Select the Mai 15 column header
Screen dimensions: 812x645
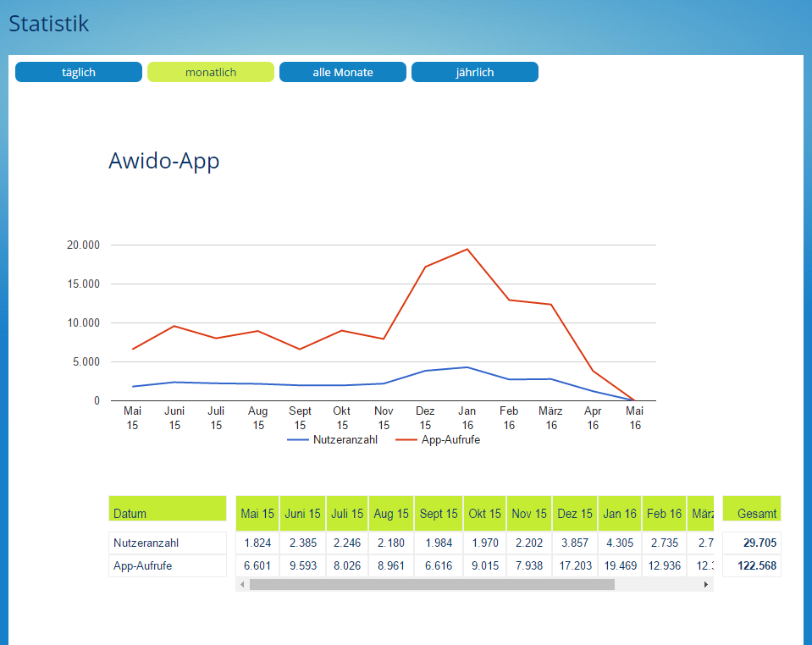pos(257,514)
